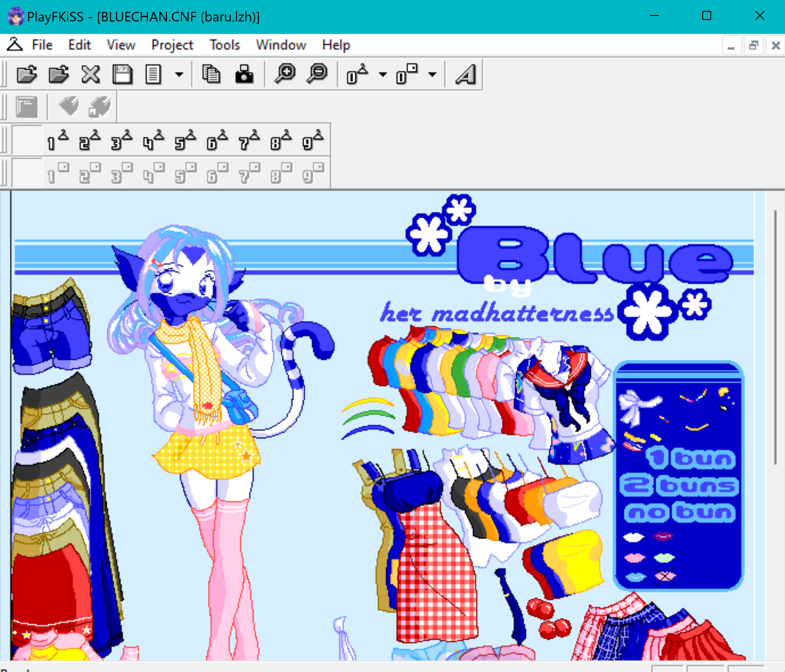Switch to set 3 hanger button
Image resolution: width=785 pixels, height=672 pixels.
(122, 140)
